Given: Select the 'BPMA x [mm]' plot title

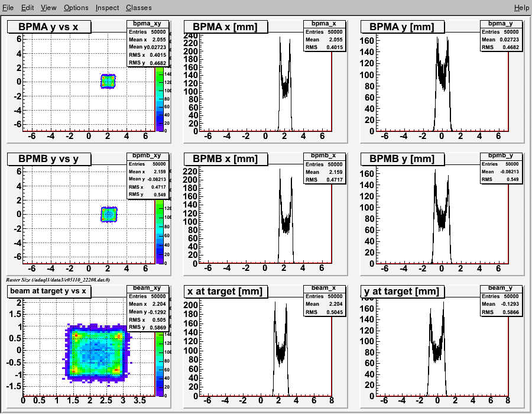Looking at the screenshot, I should coord(226,27).
